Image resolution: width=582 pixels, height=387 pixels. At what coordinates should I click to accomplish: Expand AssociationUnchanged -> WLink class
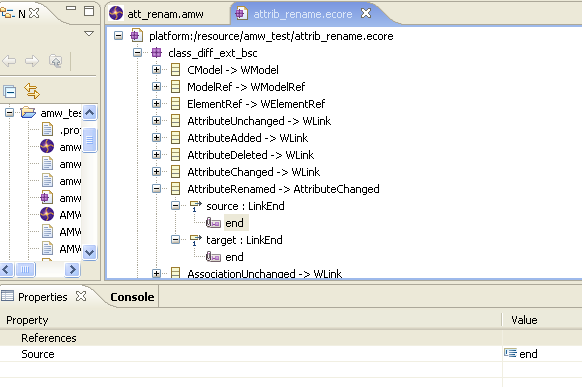pyautogui.click(x=156, y=274)
